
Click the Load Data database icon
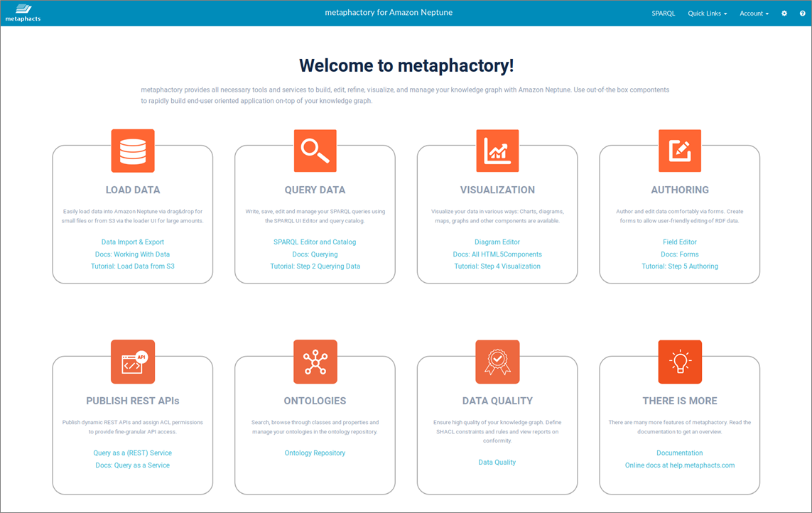point(133,151)
